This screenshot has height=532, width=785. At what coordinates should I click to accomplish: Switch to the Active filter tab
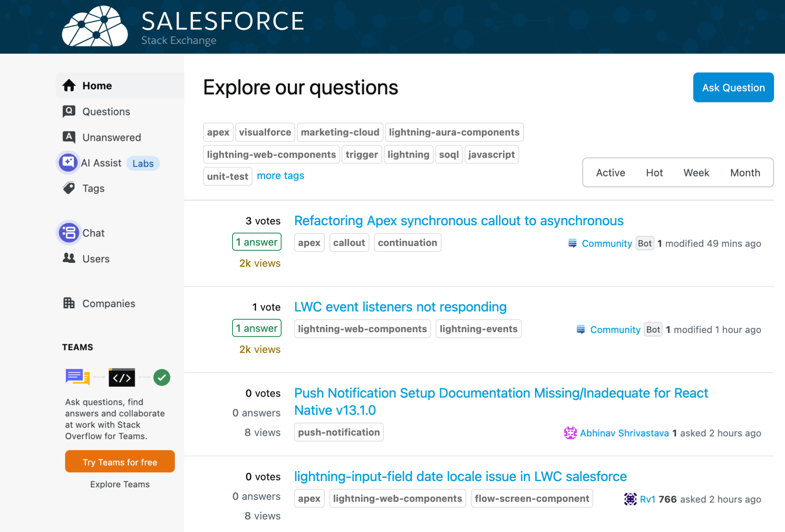point(610,173)
